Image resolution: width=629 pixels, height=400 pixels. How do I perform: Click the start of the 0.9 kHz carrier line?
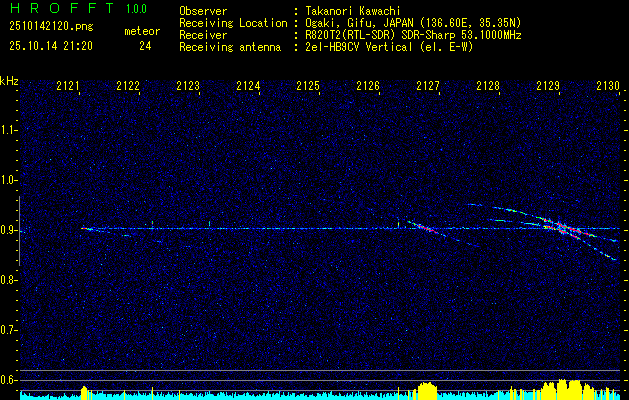pyautogui.click(x=84, y=229)
